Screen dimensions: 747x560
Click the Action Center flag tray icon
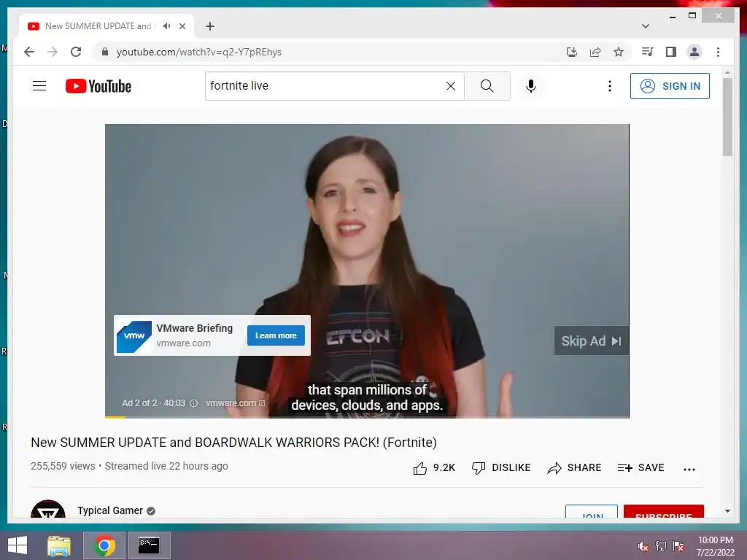(x=678, y=546)
